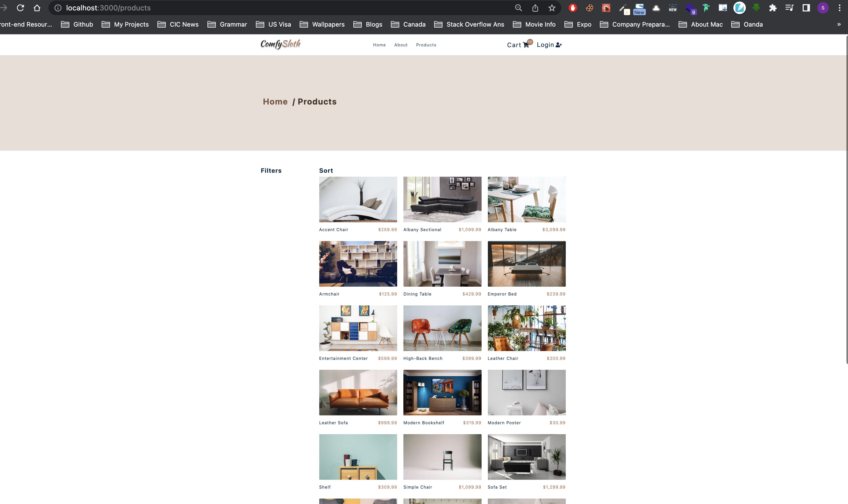The image size is (848, 504).
Task: Click the ComfySloth logo
Action: click(280, 44)
